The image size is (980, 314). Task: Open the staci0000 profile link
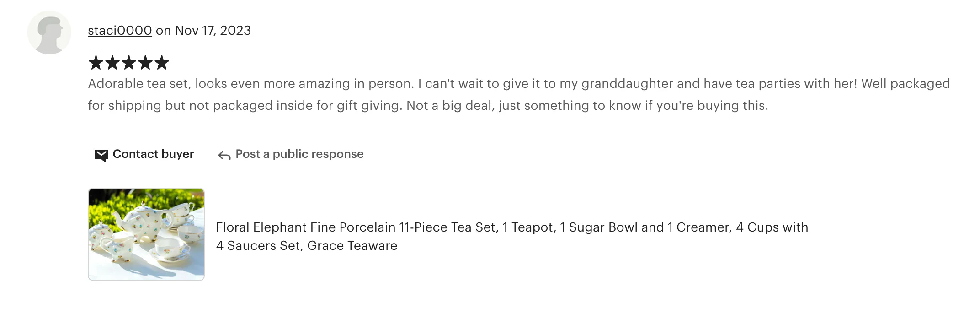(120, 31)
